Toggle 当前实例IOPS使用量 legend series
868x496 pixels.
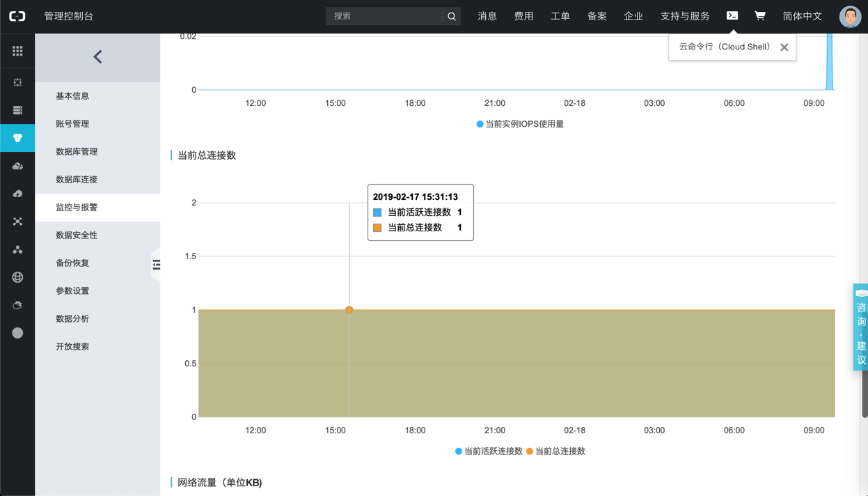tap(520, 124)
